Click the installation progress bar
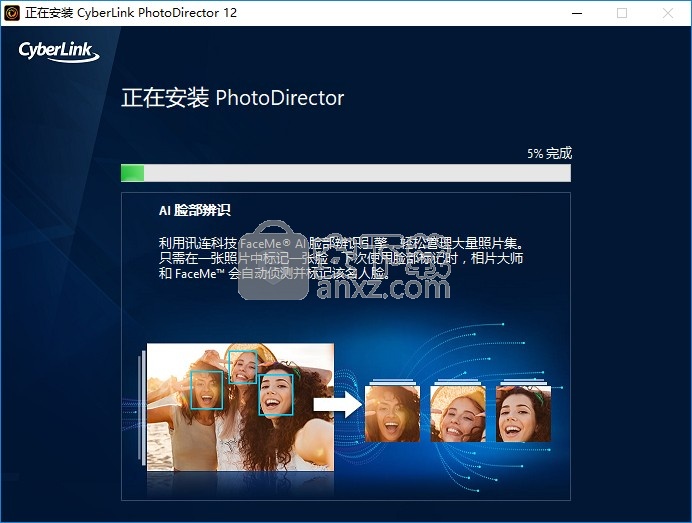692x523 pixels. (346, 173)
